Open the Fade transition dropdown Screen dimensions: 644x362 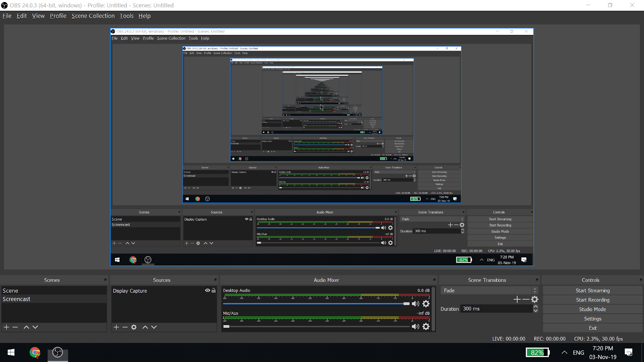click(490, 290)
